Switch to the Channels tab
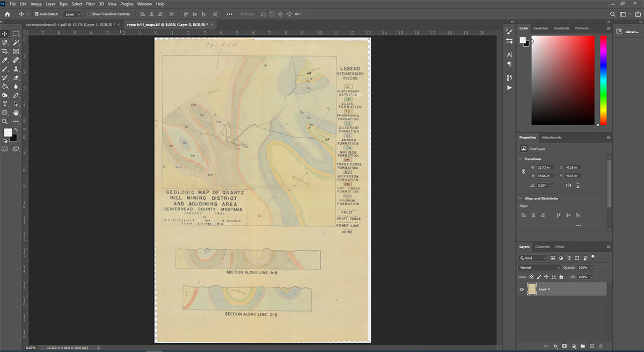This screenshot has width=644, height=352. click(542, 247)
